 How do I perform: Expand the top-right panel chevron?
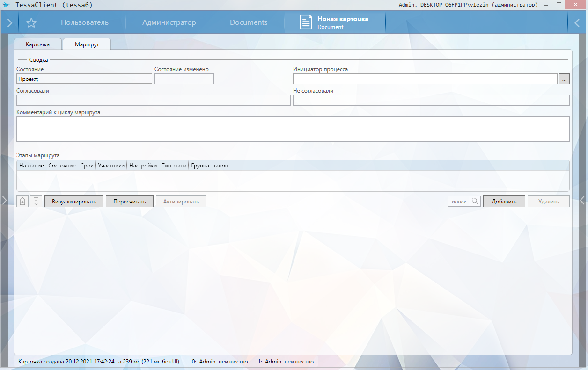tap(577, 22)
